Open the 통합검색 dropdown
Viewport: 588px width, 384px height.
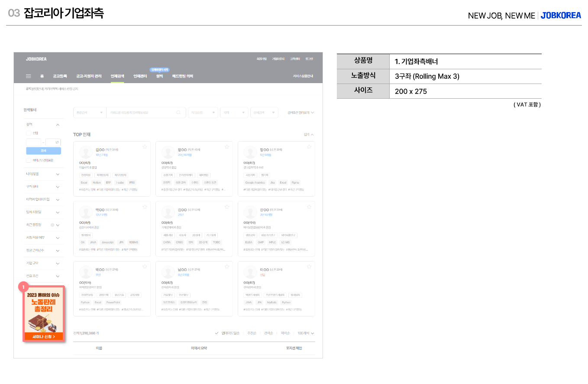point(90,113)
